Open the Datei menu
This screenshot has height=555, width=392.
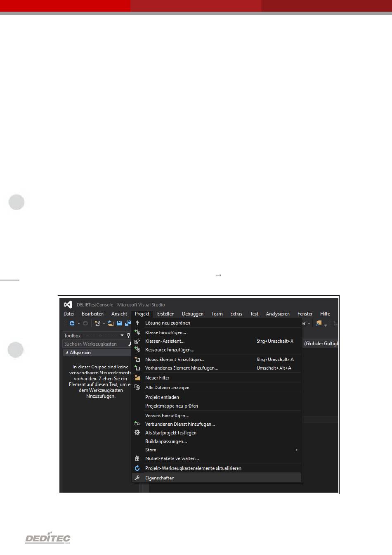[69, 314]
